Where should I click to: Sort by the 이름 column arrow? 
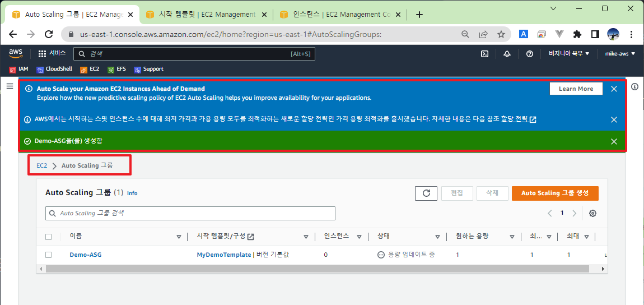(179, 237)
